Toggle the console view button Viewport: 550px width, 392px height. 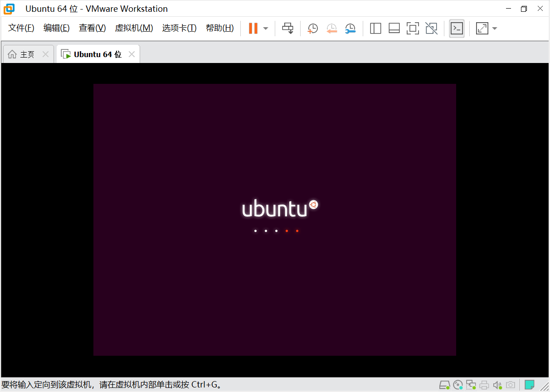457,29
